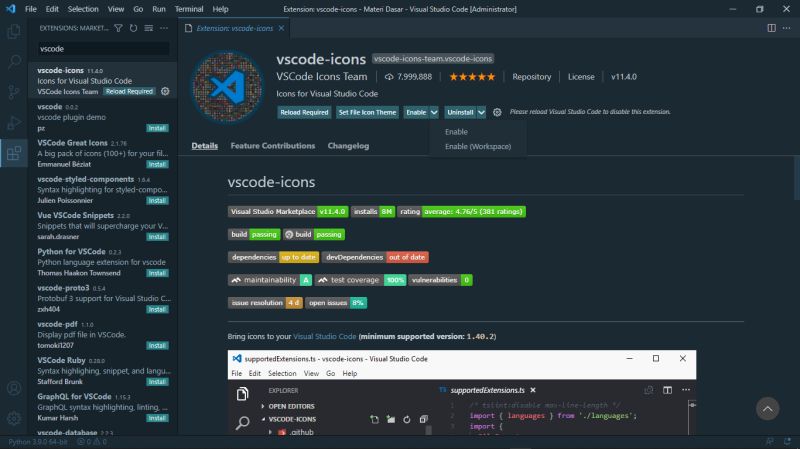Open the Explorer view in activity bar

tap(14, 32)
